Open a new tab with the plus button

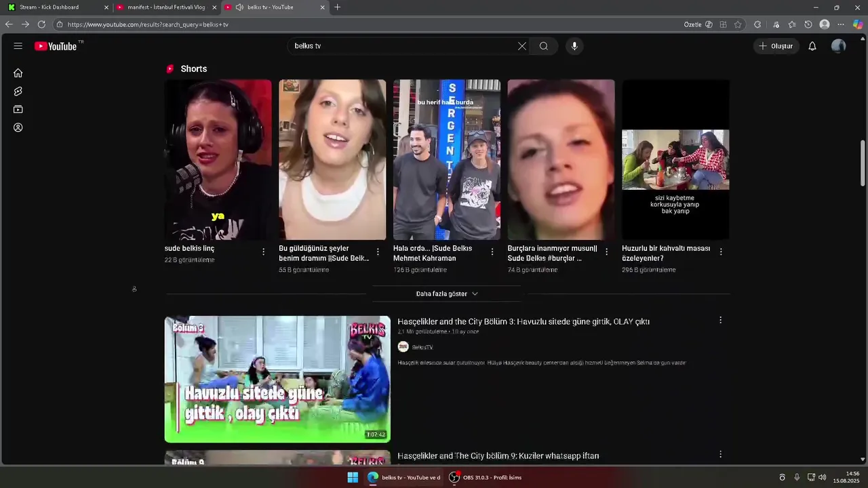tap(338, 7)
